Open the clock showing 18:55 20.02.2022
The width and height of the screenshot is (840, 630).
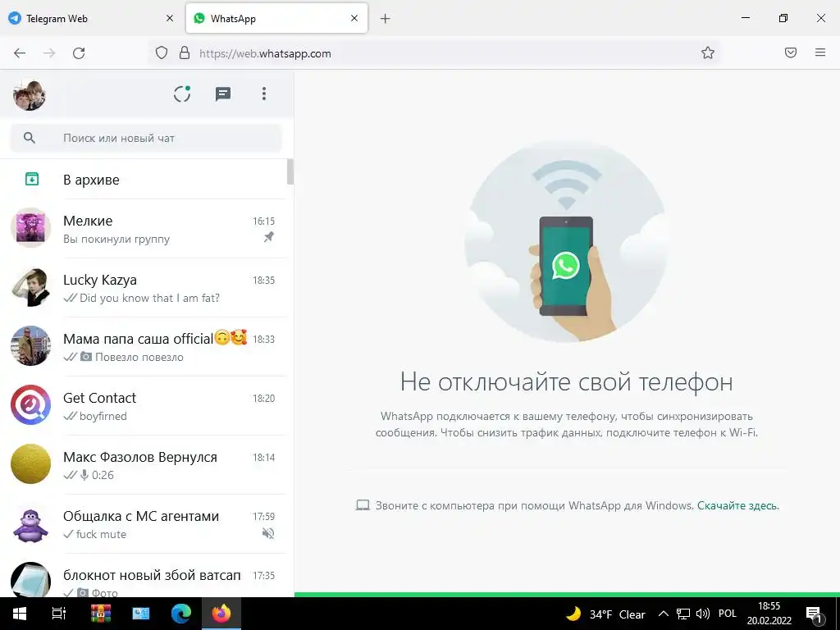click(769, 614)
